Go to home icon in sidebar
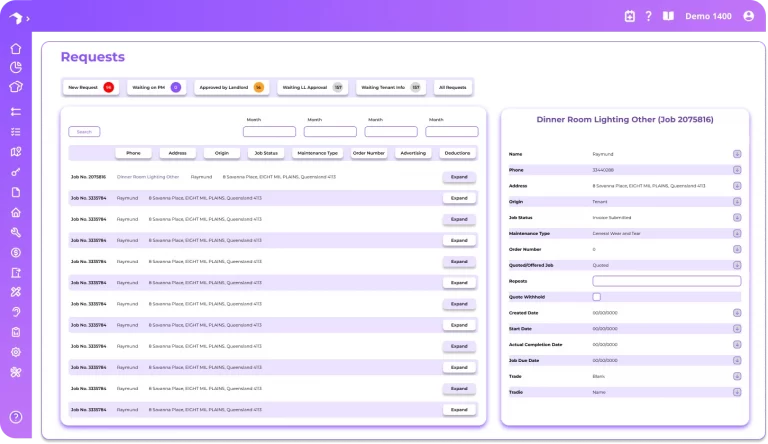The height and width of the screenshot is (444, 768). click(x=16, y=48)
